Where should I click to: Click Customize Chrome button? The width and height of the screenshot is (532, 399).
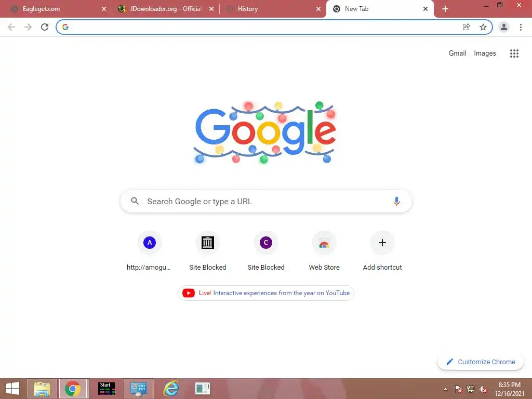point(481,362)
